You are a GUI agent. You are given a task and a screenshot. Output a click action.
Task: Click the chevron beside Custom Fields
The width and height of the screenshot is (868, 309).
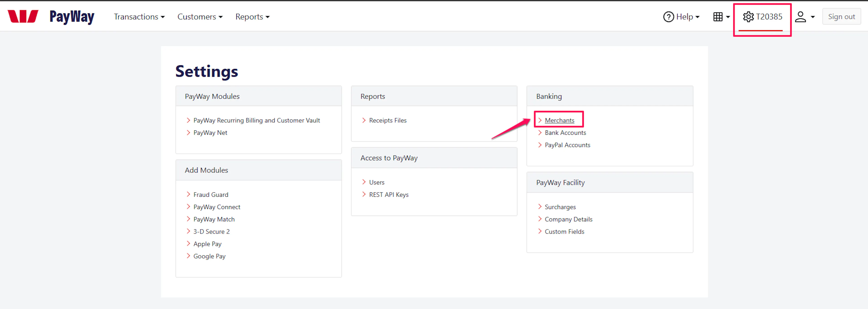(x=540, y=231)
